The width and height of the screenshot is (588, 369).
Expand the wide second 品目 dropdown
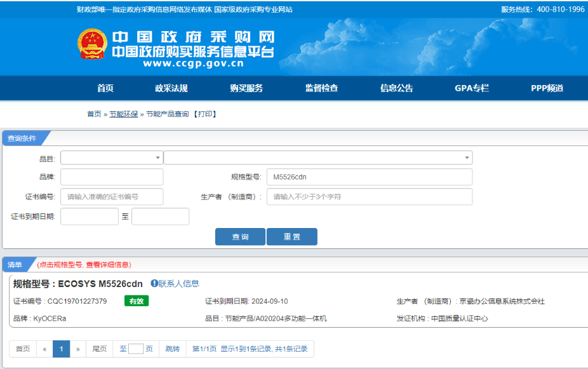coord(318,158)
